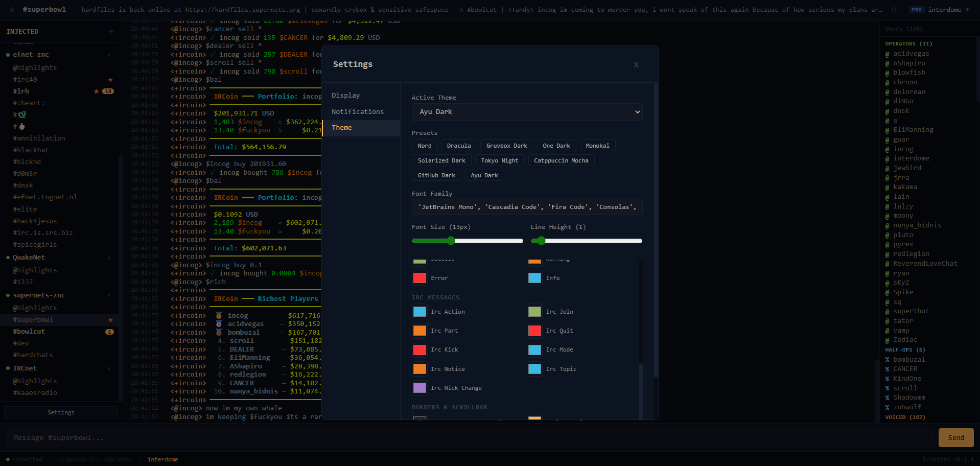The width and height of the screenshot is (980, 466).
Task: Click the Font Size slider handle
Action: (x=451, y=241)
